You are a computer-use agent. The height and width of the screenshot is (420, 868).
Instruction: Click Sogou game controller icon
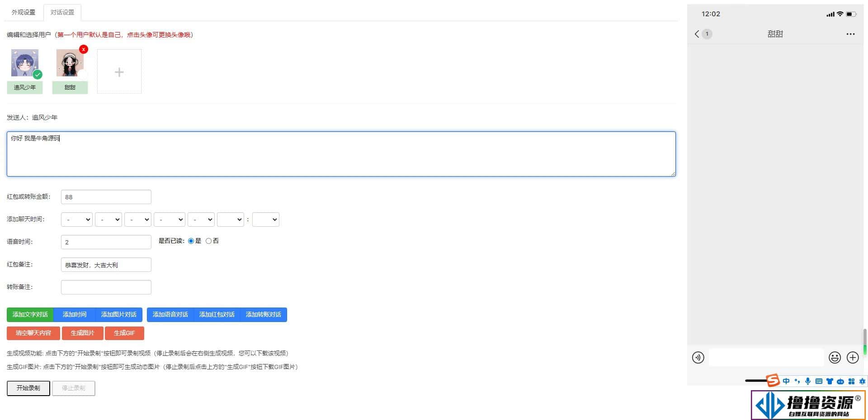[x=840, y=382]
